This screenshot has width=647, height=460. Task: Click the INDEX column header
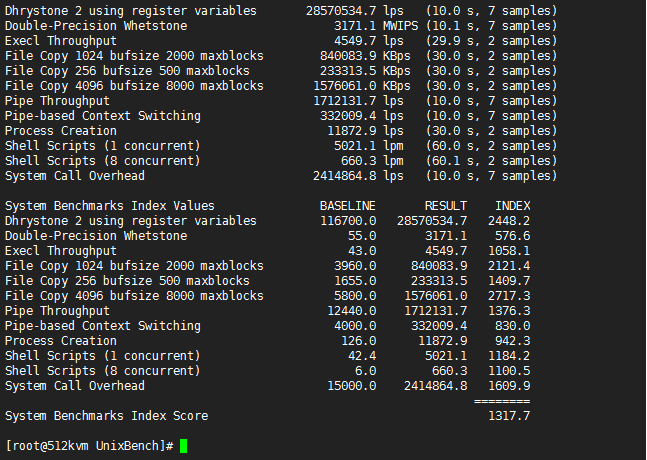point(512,206)
